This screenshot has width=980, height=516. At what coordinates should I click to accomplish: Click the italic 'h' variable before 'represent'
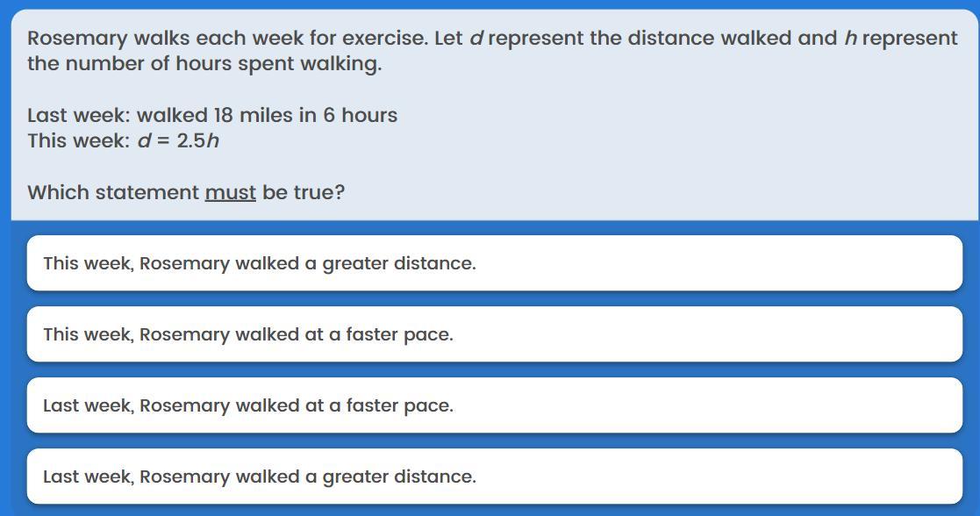coord(850,38)
